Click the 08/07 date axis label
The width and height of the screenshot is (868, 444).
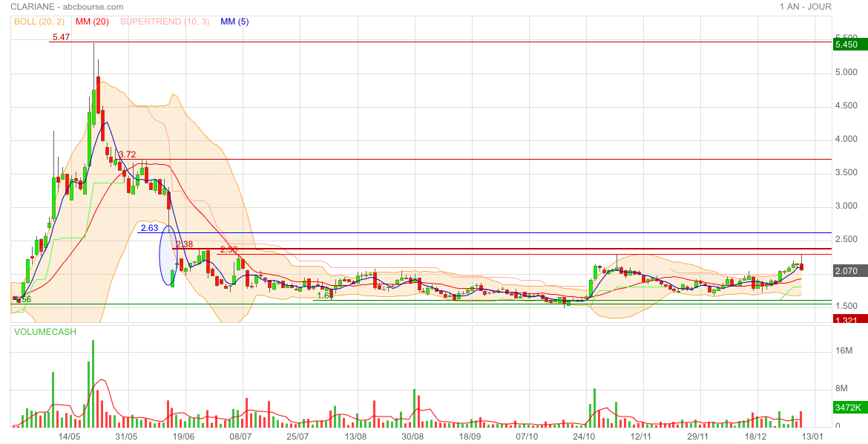pyautogui.click(x=241, y=437)
